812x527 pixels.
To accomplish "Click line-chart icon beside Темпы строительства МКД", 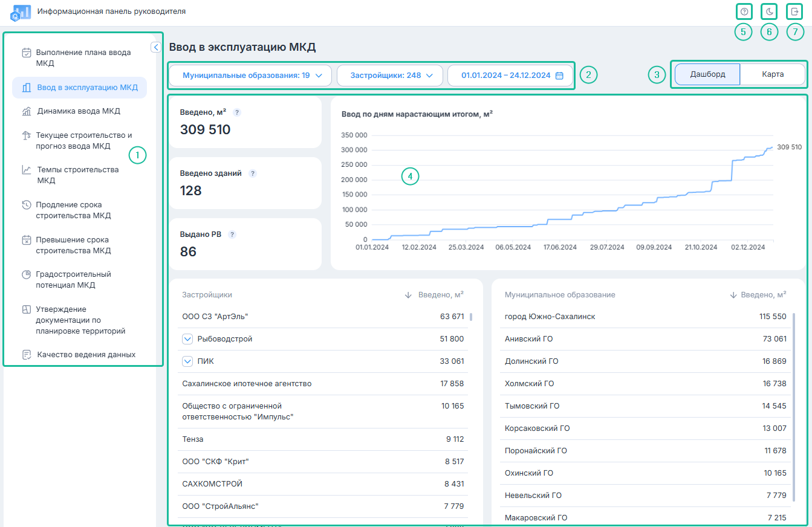I will click(x=27, y=170).
